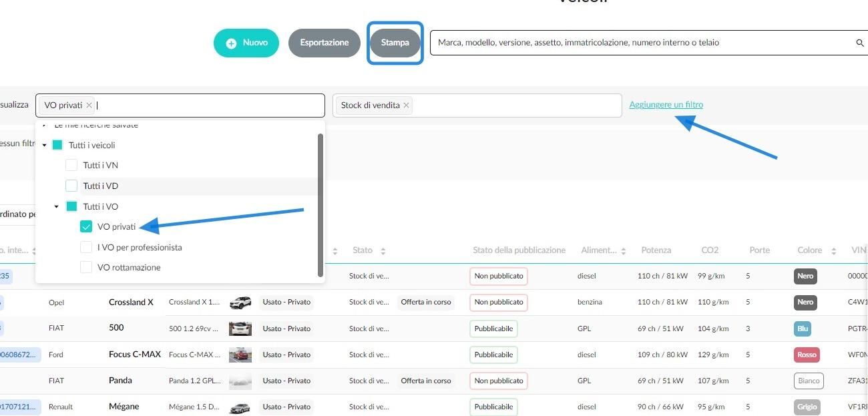Collapse the Tutti i VO tree node
Viewport: 868px width, 416px height.
57,207
